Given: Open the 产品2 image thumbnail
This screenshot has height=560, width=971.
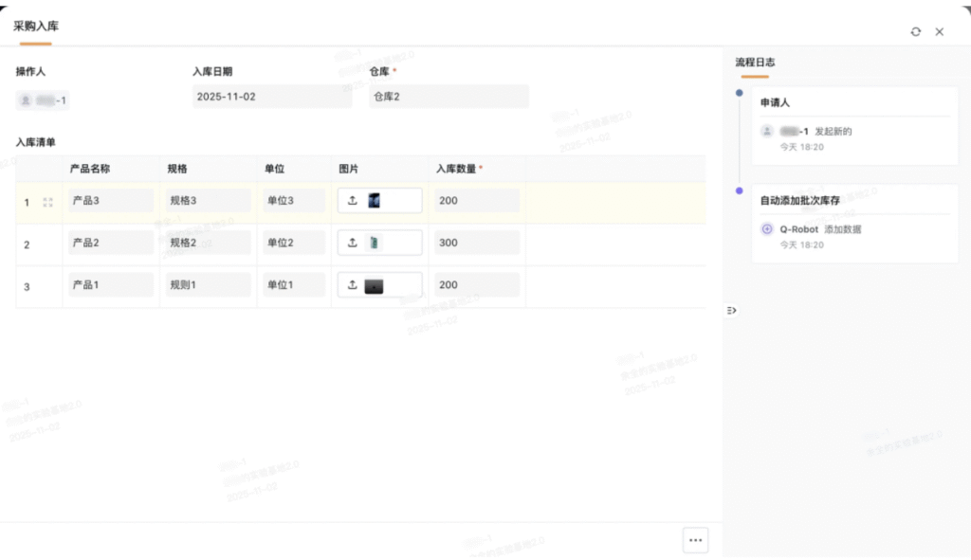Looking at the screenshot, I should pos(374,243).
